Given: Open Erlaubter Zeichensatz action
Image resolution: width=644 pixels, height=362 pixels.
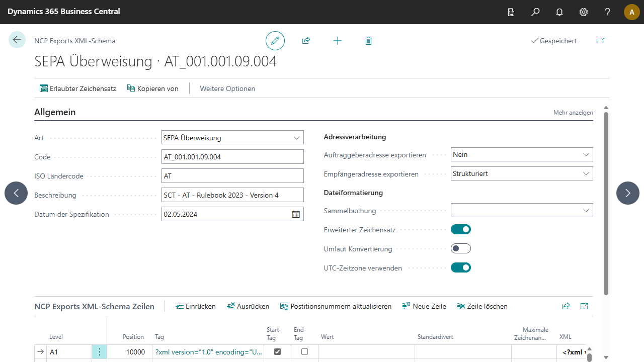Looking at the screenshot, I should 78,88.
